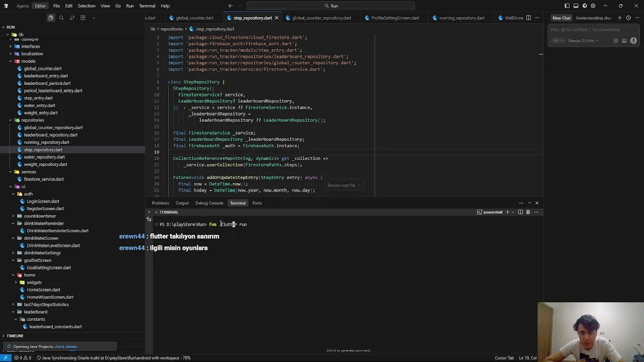The width and height of the screenshot is (644, 362).
Task: Open the agent mode dropdown
Action: tap(557, 41)
